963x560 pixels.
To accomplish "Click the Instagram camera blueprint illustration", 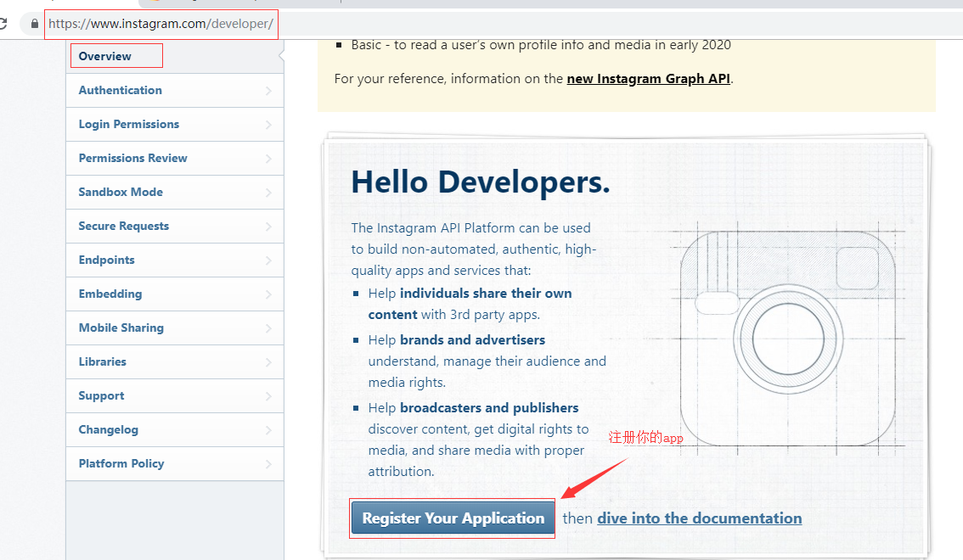I will point(788,338).
